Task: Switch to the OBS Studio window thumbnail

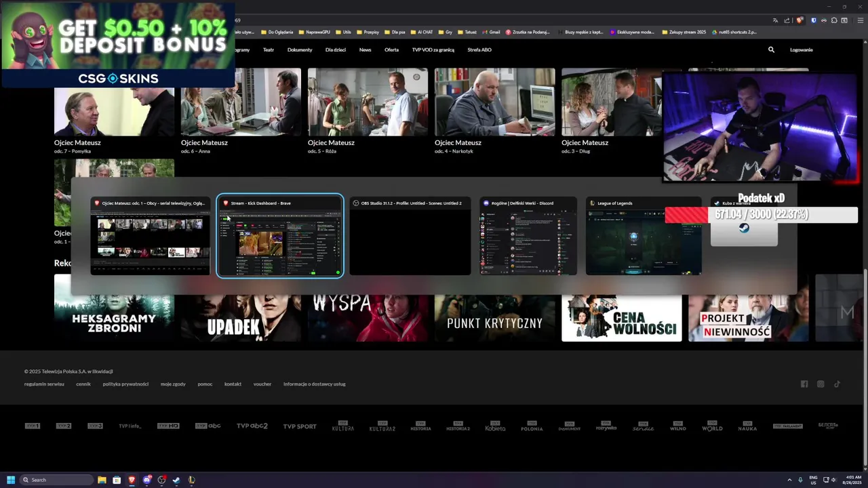Action: click(410, 236)
